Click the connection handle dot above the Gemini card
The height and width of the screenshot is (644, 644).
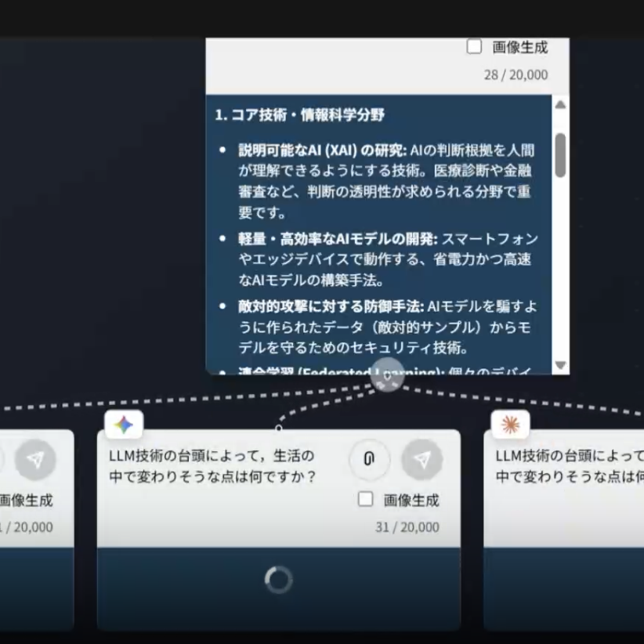click(x=279, y=429)
